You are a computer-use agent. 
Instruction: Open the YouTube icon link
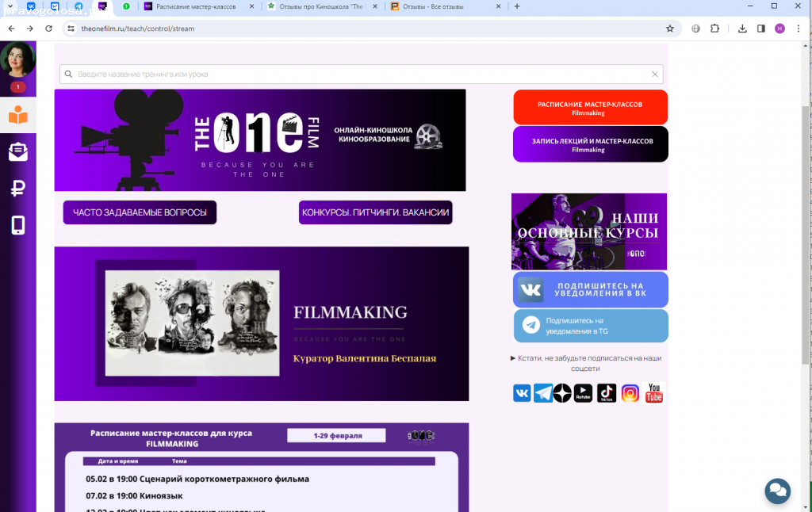pos(654,393)
